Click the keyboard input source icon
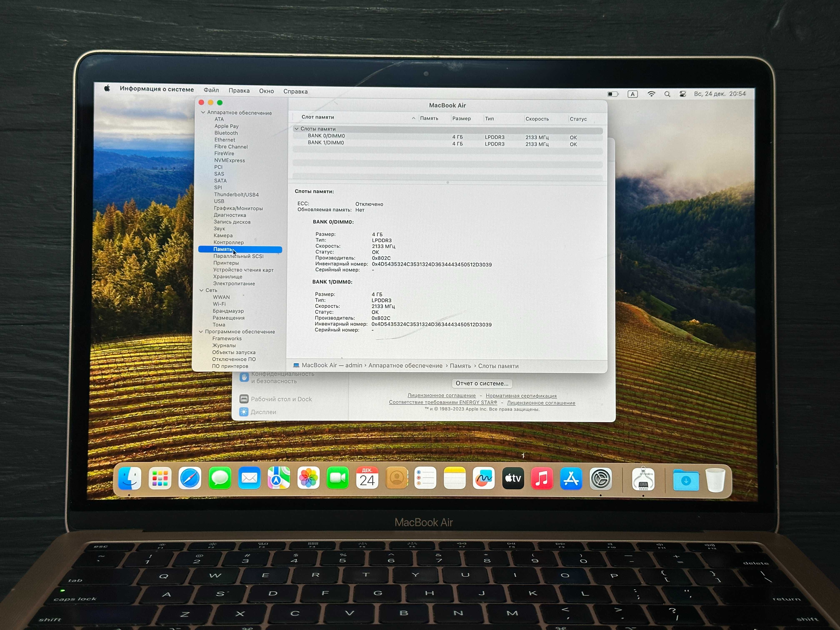This screenshot has width=840, height=630. click(633, 94)
